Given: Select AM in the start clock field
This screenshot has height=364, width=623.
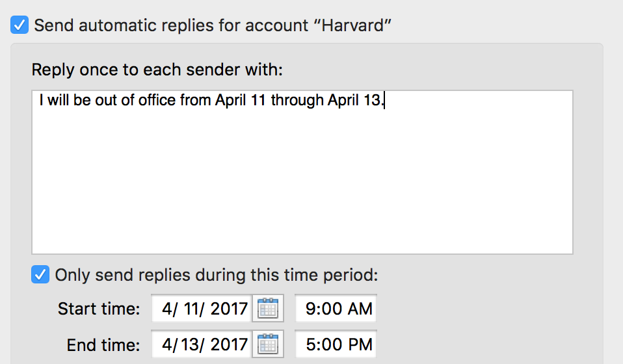Looking at the screenshot, I should [x=360, y=309].
